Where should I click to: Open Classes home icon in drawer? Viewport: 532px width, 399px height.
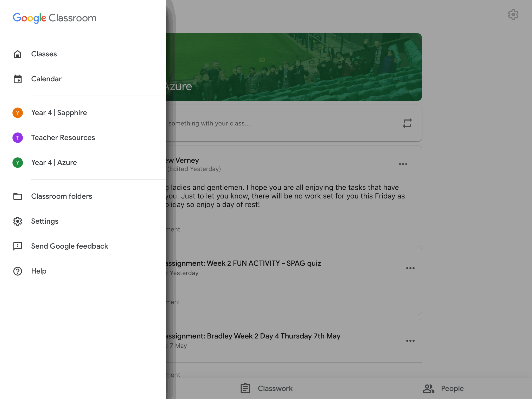[18, 54]
